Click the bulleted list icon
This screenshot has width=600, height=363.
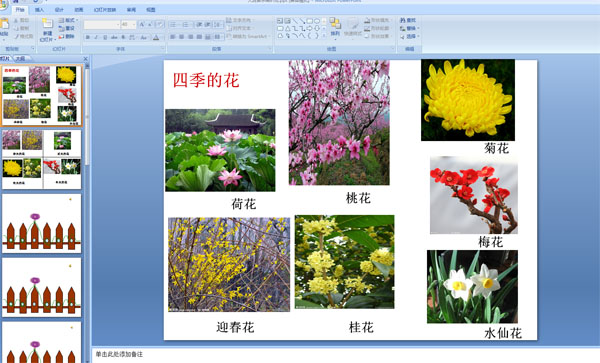[173, 25]
